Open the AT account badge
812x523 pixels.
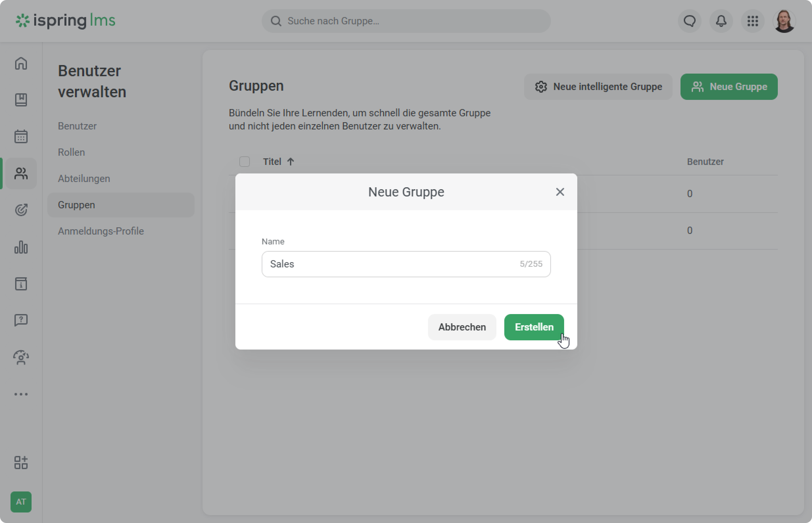tap(21, 502)
